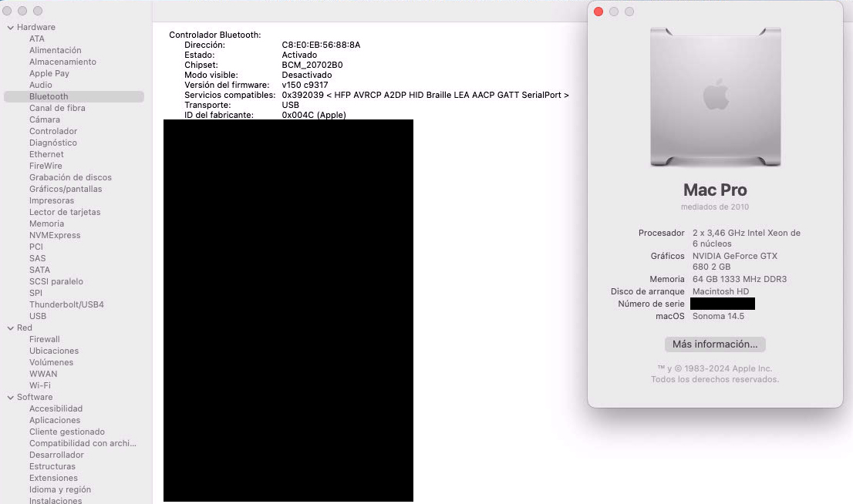
Task: Open Compatibilidad con archi… entry
Action: pos(83,443)
